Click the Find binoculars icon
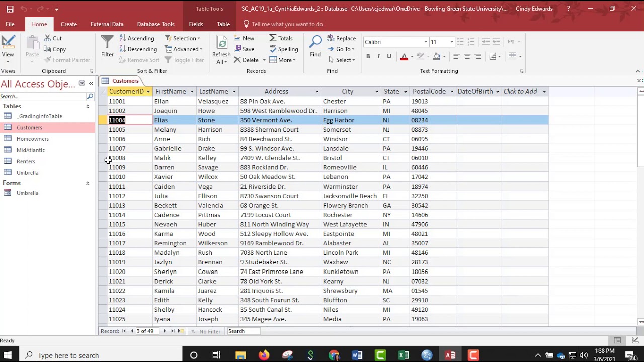 point(315,42)
